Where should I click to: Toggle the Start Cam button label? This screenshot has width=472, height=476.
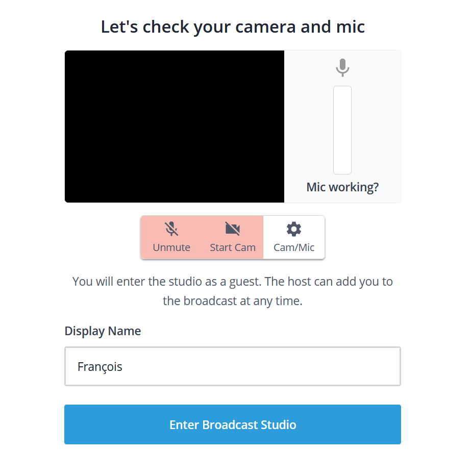point(233,247)
